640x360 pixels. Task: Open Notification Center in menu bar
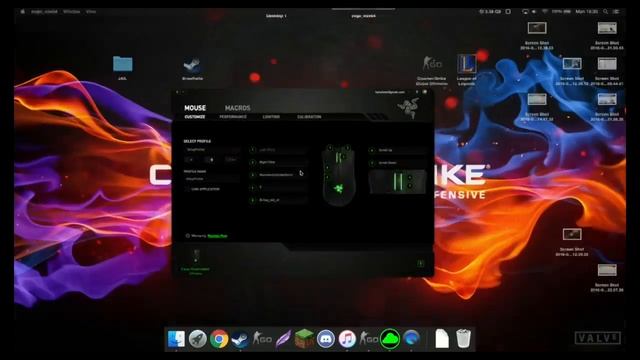pyautogui.click(x=616, y=12)
